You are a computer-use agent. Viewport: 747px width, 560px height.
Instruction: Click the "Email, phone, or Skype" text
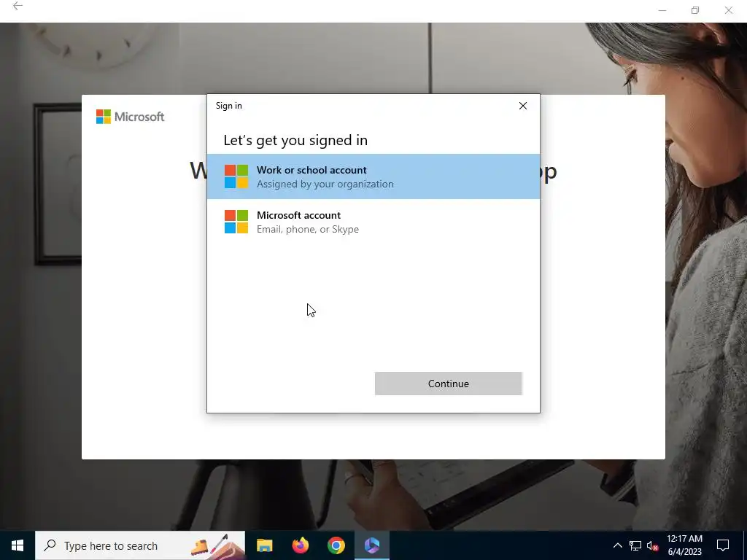click(x=308, y=229)
